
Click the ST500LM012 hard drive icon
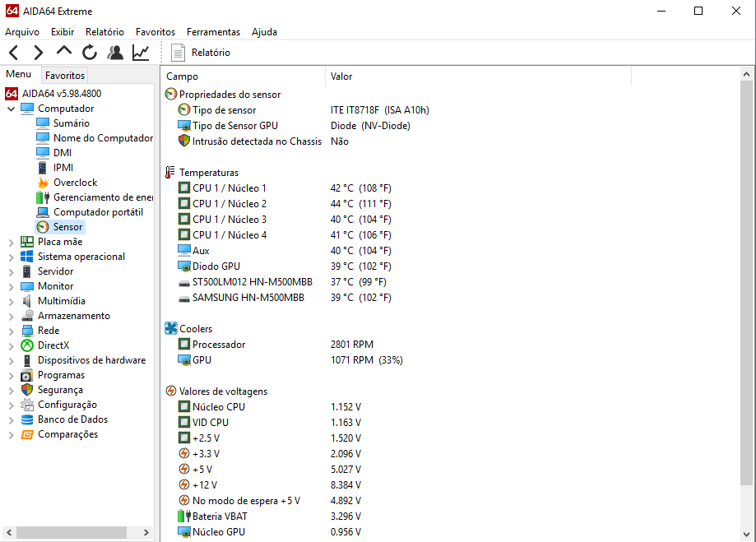tap(183, 283)
